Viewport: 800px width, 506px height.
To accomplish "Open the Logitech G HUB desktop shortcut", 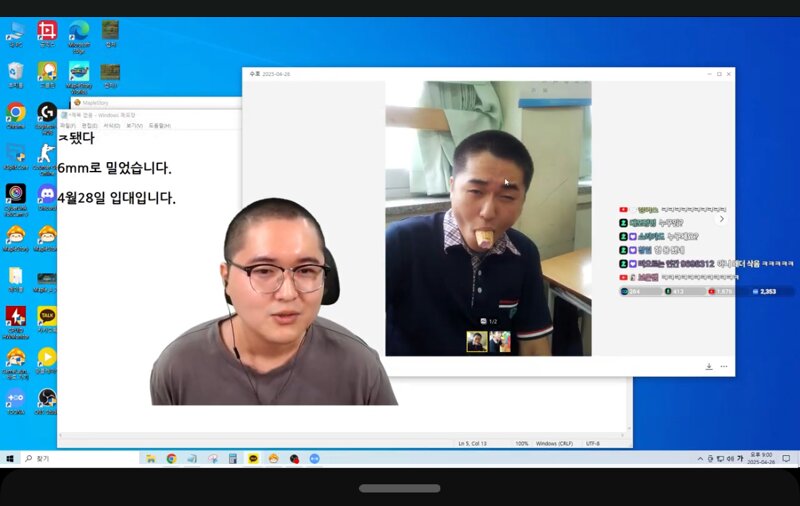I will (x=47, y=118).
